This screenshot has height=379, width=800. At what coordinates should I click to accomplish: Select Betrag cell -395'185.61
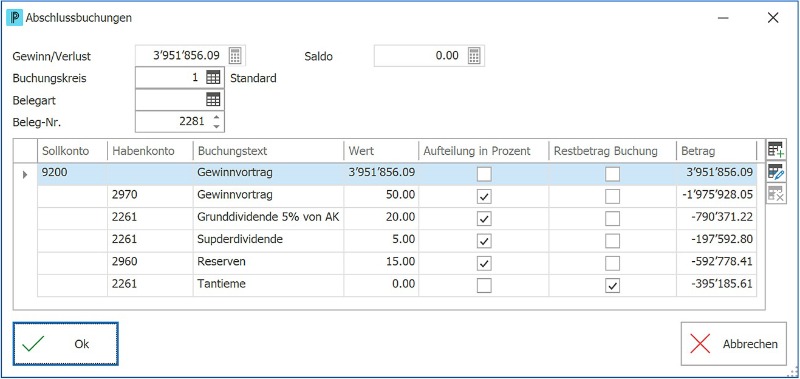[716, 285]
